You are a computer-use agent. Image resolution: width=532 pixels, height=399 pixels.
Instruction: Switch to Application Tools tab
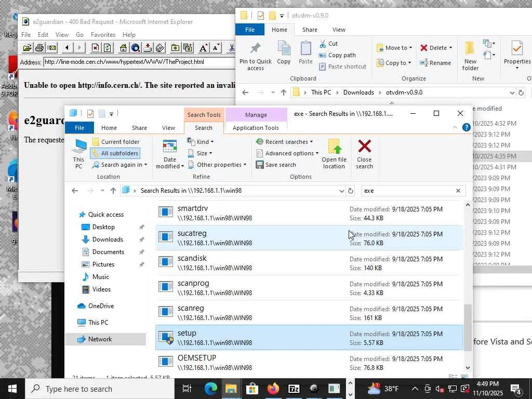256,128
